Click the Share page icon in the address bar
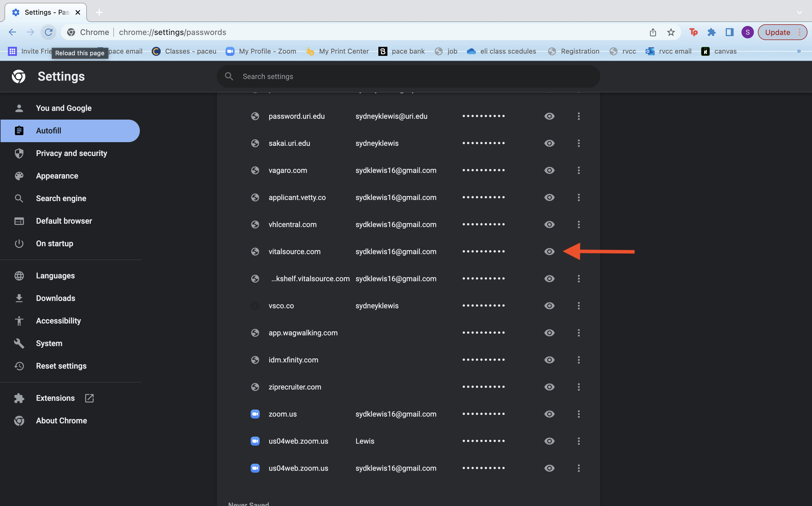 (x=652, y=32)
